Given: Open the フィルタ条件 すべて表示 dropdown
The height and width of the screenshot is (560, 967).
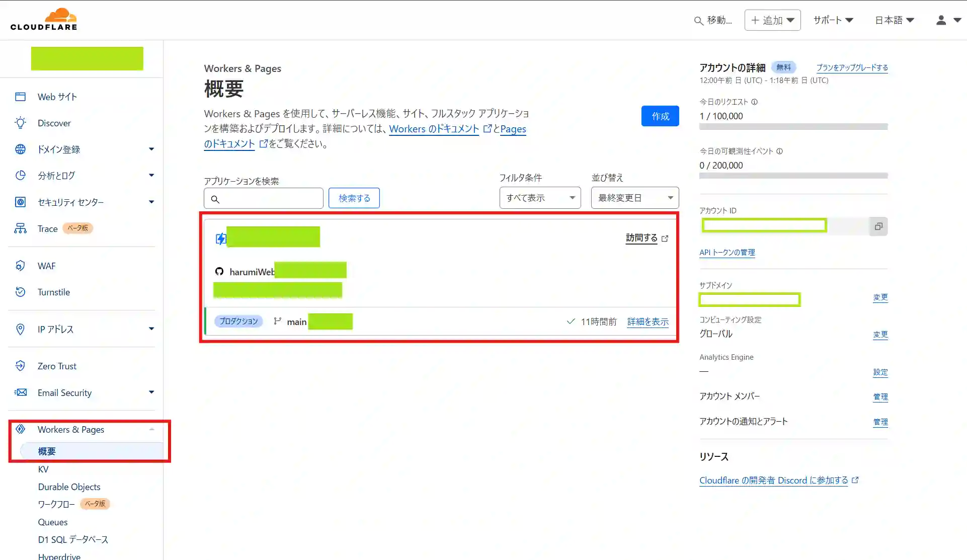Looking at the screenshot, I should click(540, 198).
